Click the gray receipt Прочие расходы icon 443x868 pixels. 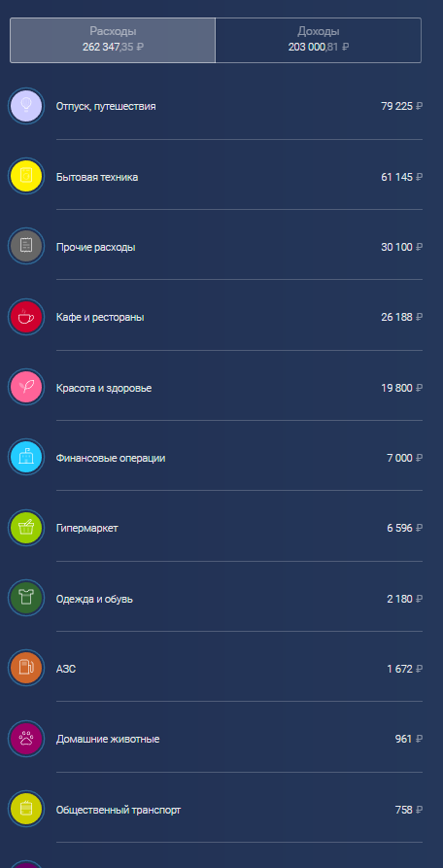tap(26, 246)
